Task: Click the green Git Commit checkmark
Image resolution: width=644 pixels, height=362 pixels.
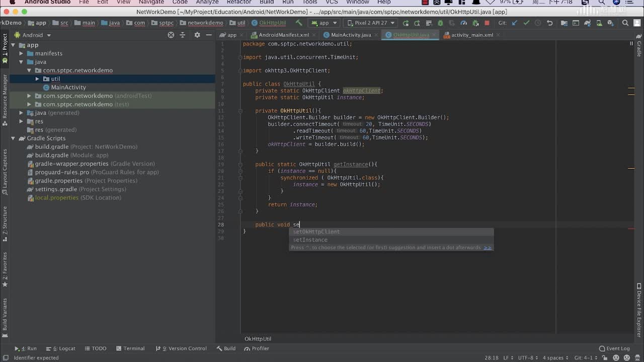Action: click(x=526, y=23)
